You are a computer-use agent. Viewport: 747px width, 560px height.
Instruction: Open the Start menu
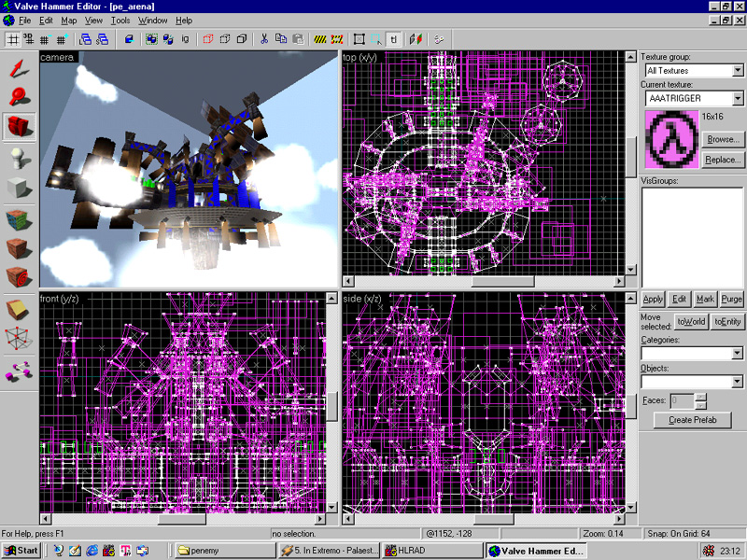(21, 551)
